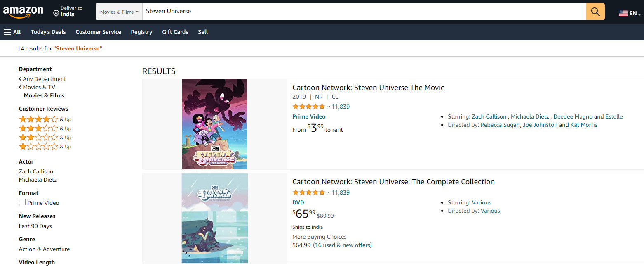Click the Steven Universe search input field
This screenshot has width=644, height=266.
[x=363, y=12]
